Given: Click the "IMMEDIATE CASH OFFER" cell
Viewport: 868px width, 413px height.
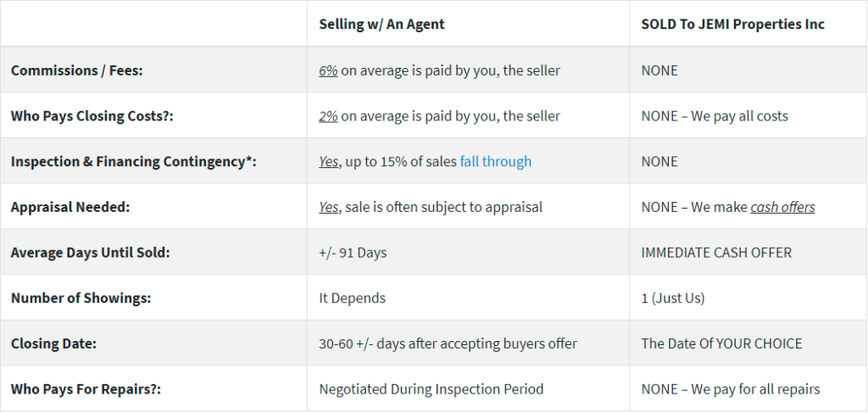Looking at the screenshot, I should (x=716, y=253).
